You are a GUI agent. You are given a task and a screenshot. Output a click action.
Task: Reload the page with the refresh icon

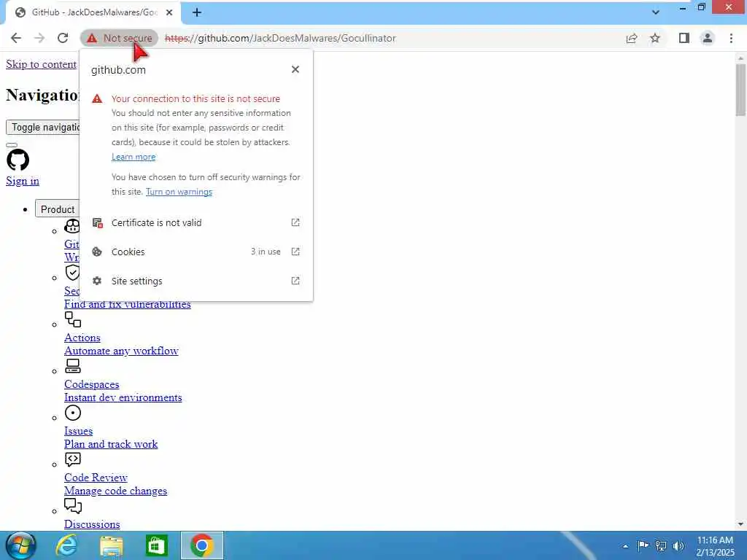point(63,38)
